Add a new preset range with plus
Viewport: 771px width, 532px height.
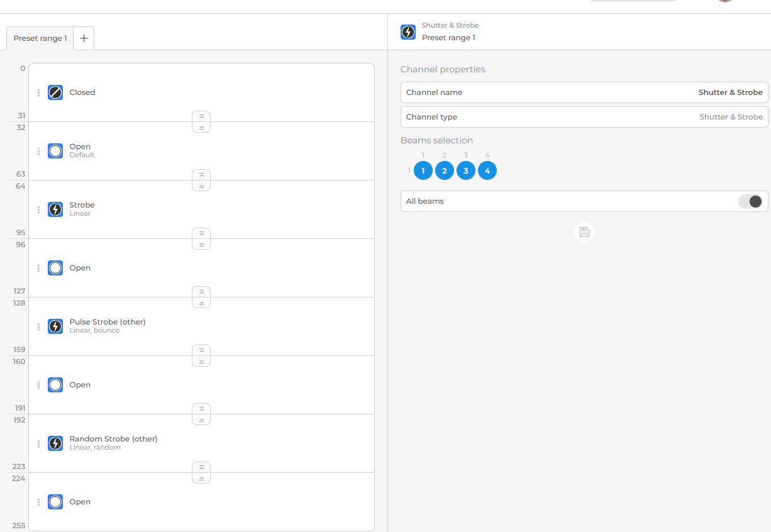pos(84,38)
